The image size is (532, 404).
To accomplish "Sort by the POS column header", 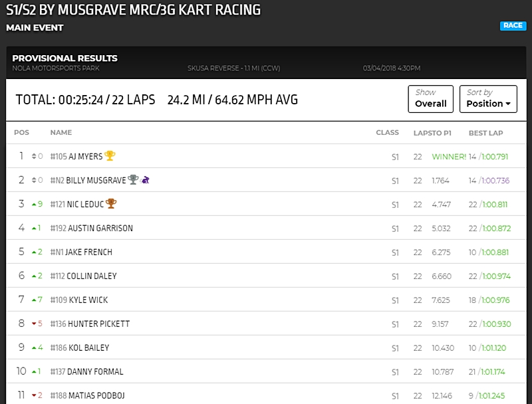I will pyautogui.click(x=21, y=133).
